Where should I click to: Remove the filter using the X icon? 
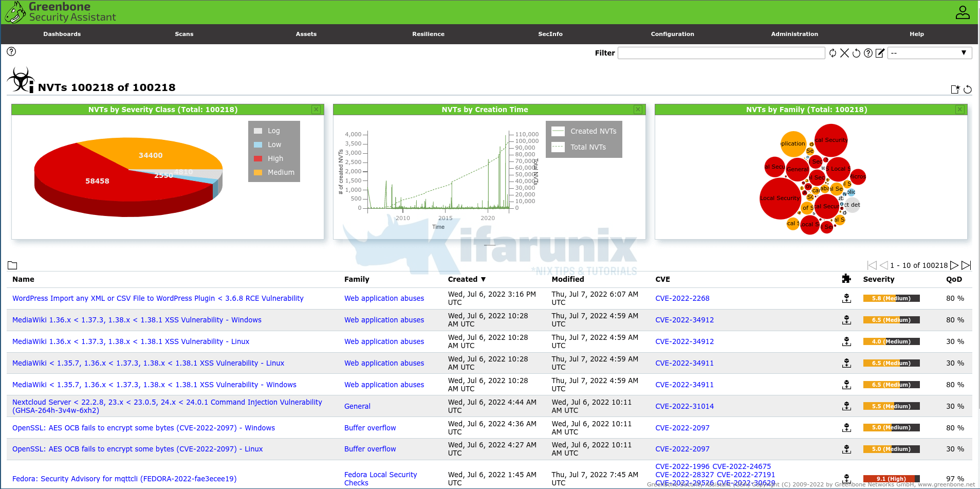point(844,53)
